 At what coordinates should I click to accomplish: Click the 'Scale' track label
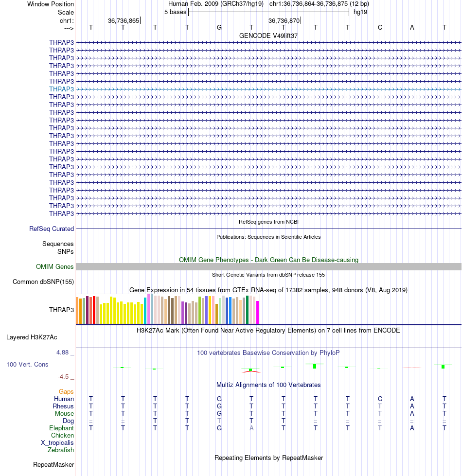(x=66, y=13)
